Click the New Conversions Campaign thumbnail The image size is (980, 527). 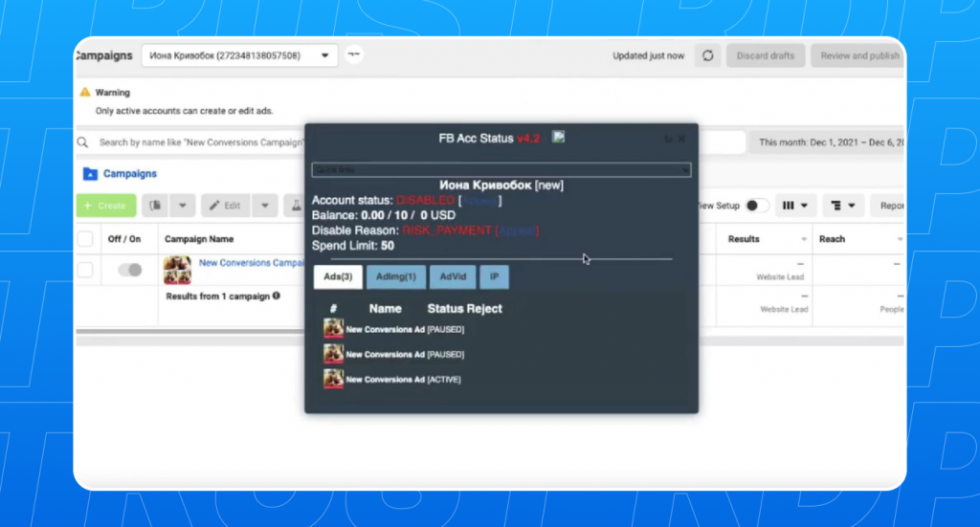point(177,270)
